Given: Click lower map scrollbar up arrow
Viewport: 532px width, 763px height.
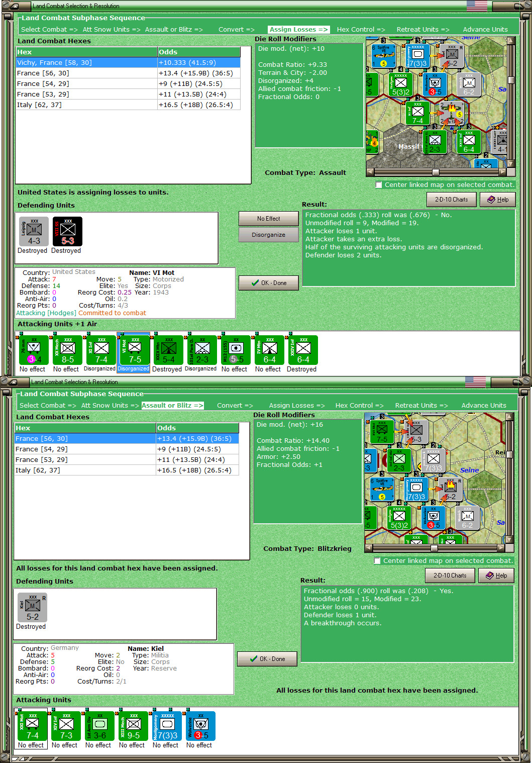Looking at the screenshot, I should tap(509, 417).
